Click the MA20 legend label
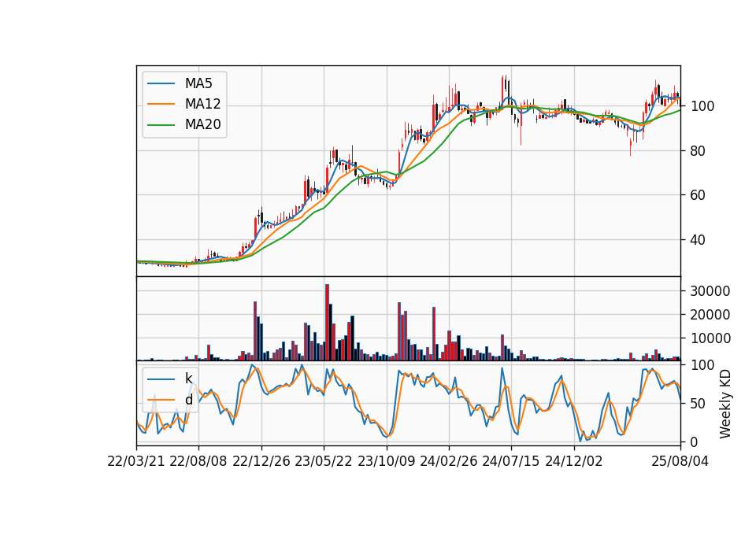 (202, 125)
